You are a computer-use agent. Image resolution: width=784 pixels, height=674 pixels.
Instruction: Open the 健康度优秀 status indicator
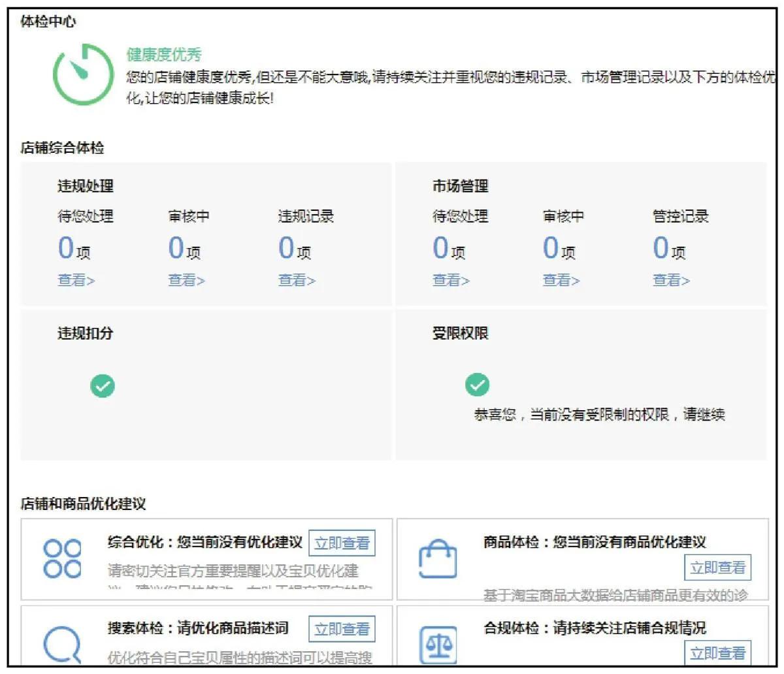click(163, 55)
